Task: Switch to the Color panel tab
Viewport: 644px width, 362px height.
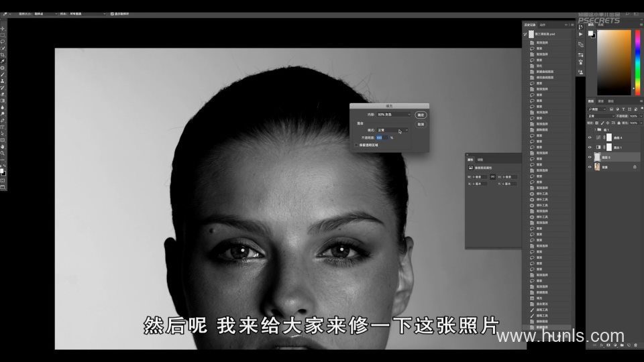Action: coord(590,25)
